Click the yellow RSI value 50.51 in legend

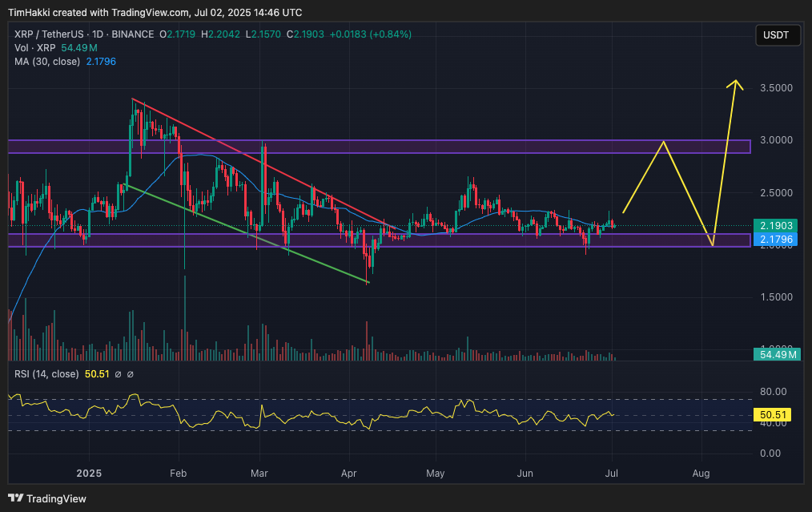(97, 373)
